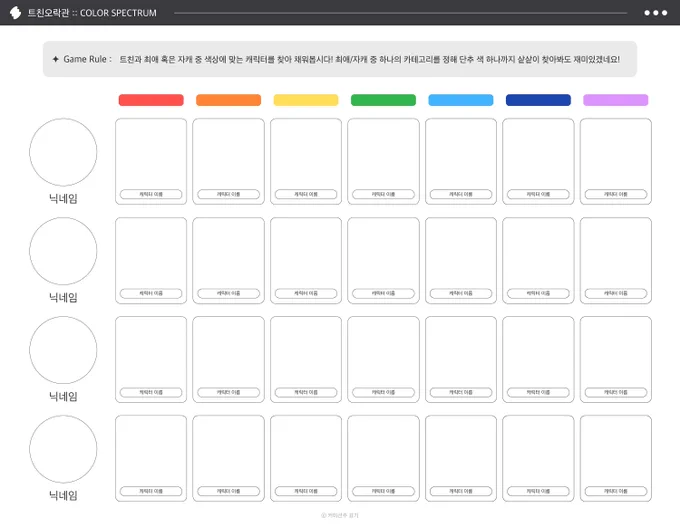Select the sky blue column image slot in fourth row

point(461,458)
